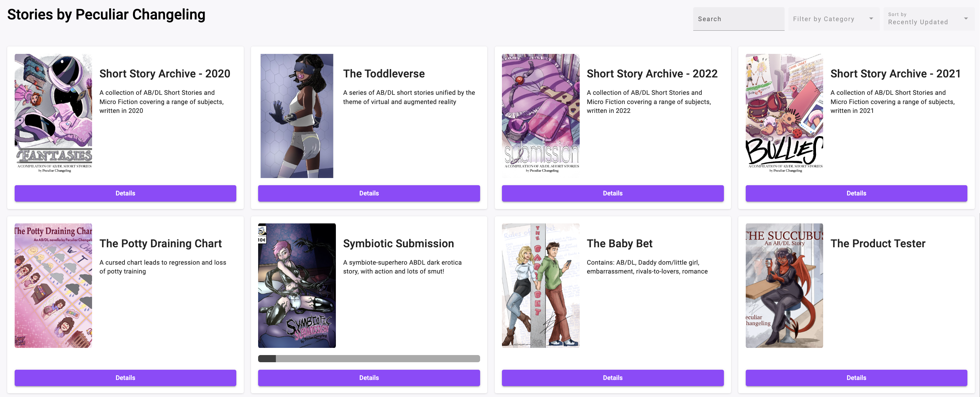Click the Sort by dropdown arrow
Screen dimensions: 980x397
(x=966, y=19)
